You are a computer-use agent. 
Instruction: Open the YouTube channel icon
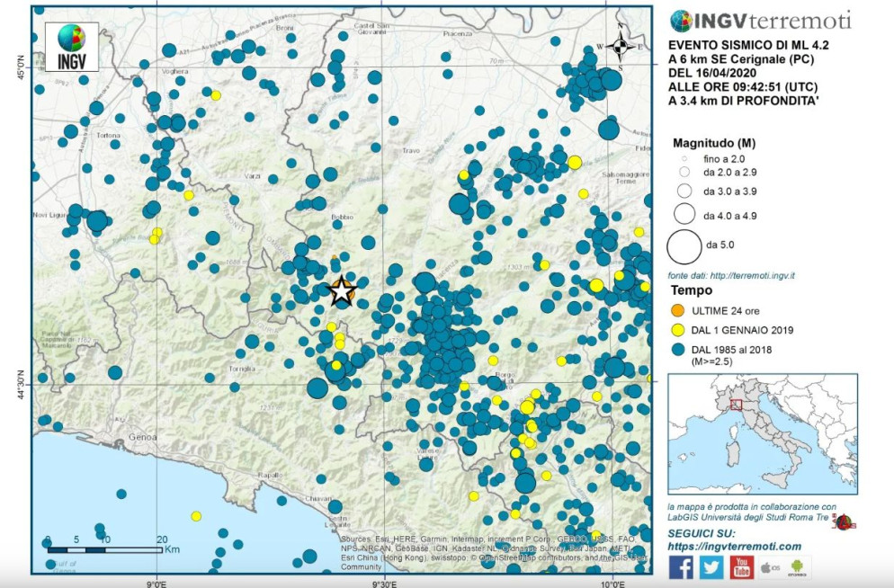pos(742,566)
